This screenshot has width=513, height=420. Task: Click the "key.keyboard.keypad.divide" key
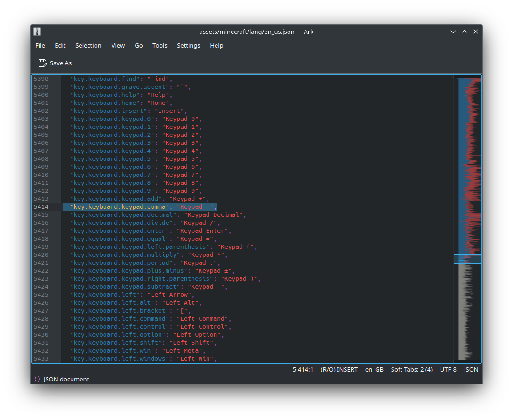pos(121,222)
